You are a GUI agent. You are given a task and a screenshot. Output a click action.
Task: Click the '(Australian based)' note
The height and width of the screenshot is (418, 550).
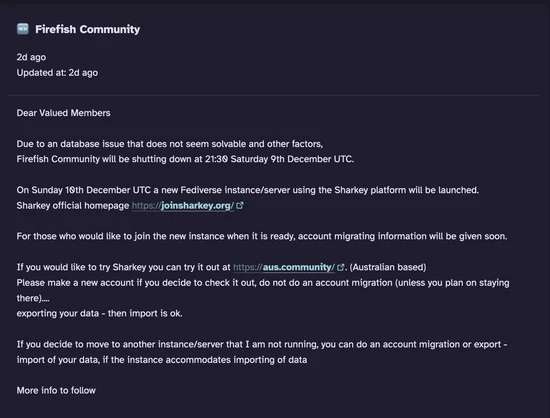(388, 267)
